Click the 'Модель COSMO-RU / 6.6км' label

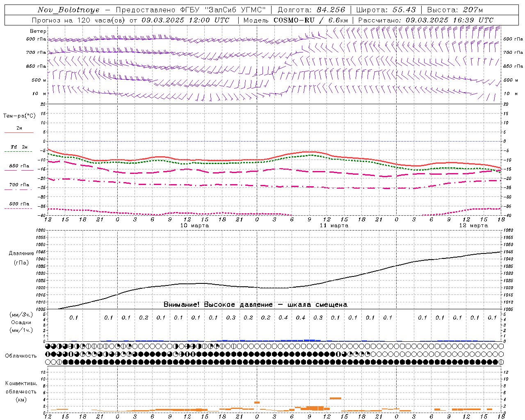(296, 20)
